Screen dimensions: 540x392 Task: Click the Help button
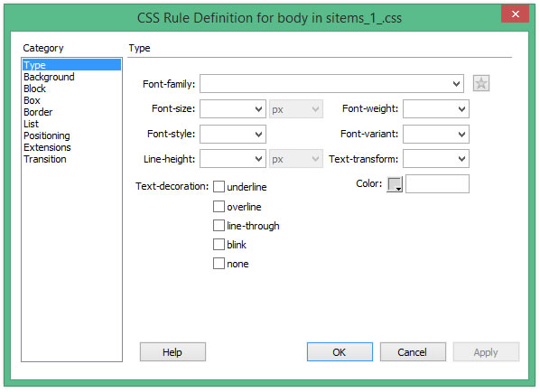click(x=172, y=352)
